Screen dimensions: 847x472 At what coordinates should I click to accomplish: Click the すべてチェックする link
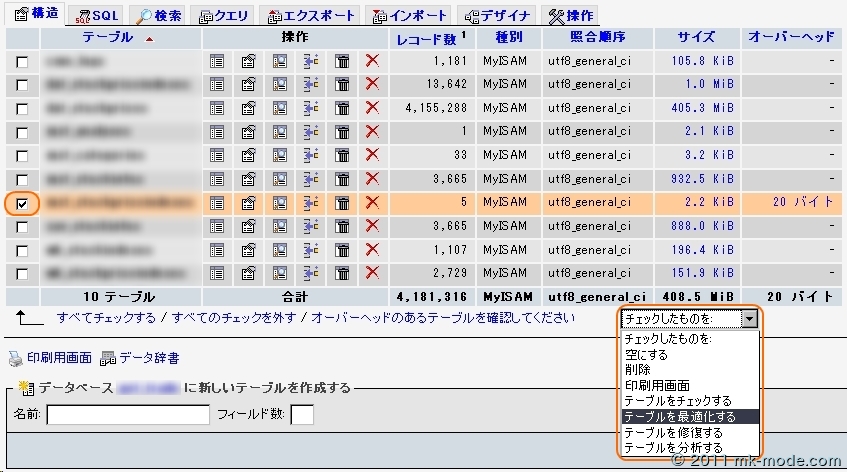coord(106,318)
